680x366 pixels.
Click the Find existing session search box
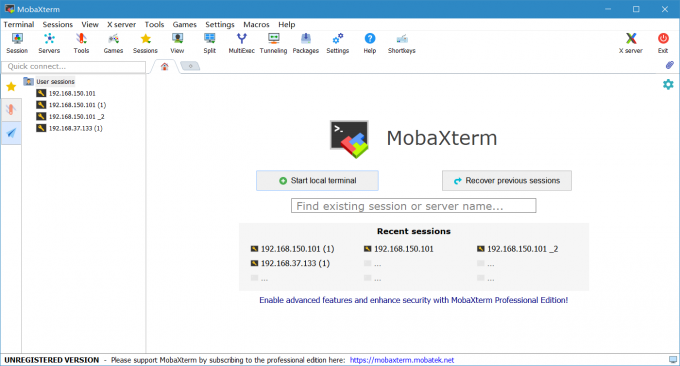[x=414, y=206]
